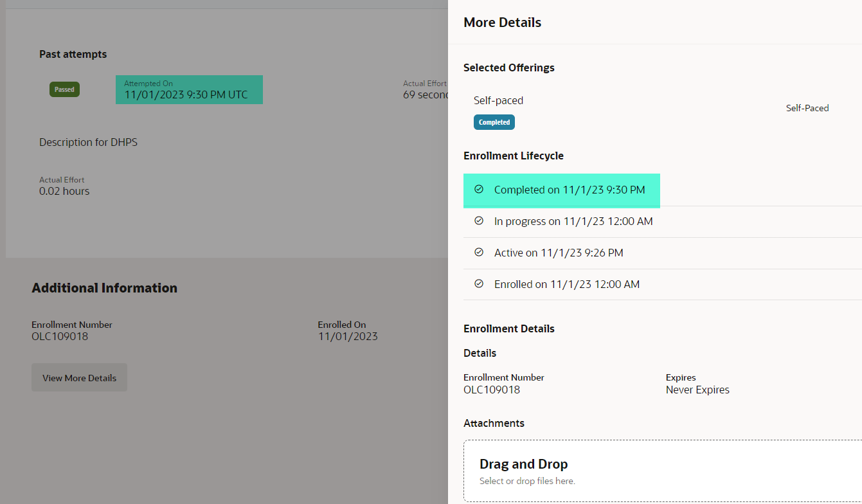Select the Enrolled on 11/1/23 12:00 AM row
Viewport: 862px width, 504px height.
663,285
